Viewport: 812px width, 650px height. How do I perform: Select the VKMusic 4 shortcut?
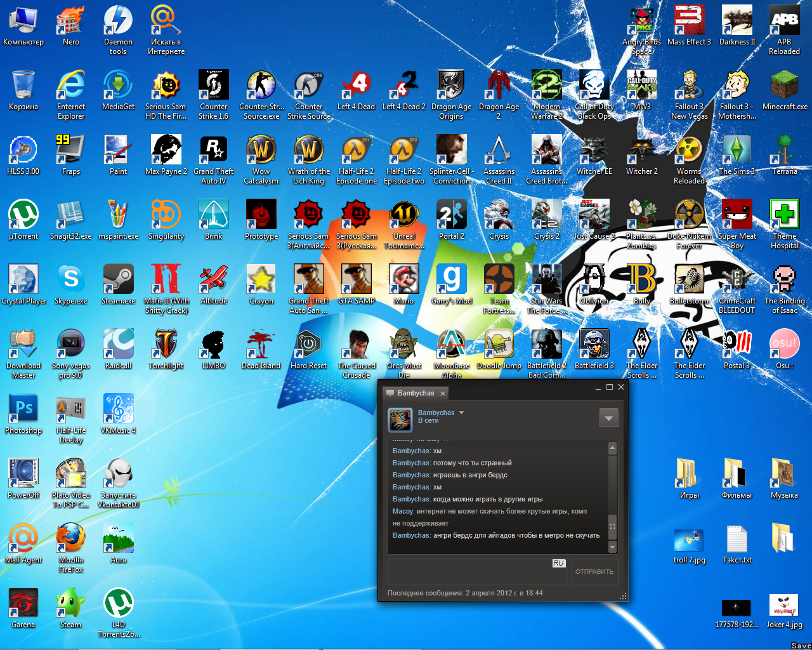pos(119,414)
